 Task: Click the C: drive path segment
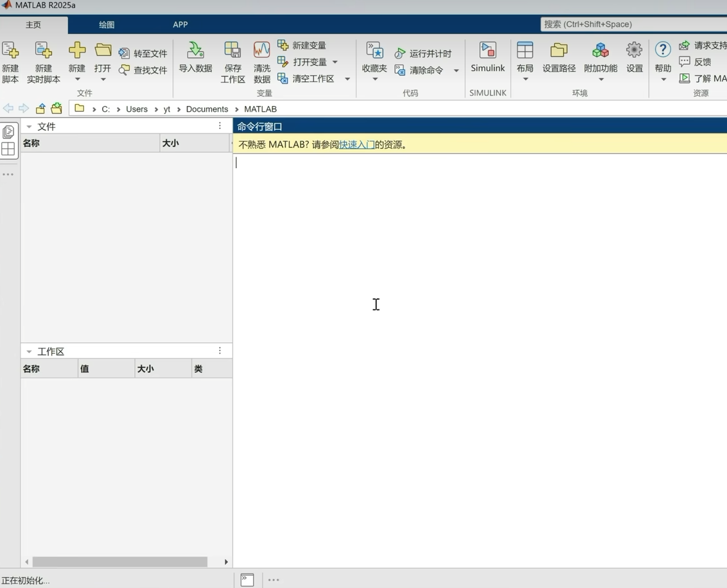coord(106,109)
